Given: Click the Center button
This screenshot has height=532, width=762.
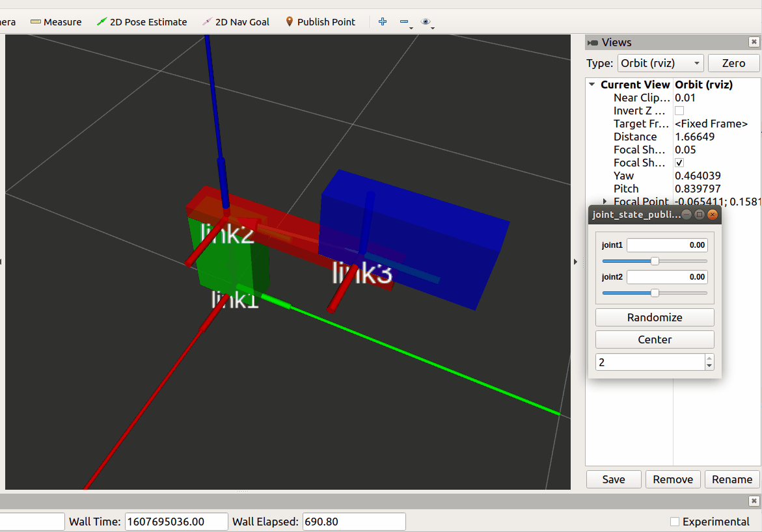Looking at the screenshot, I should pyautogui.click(x=654, y=339).
